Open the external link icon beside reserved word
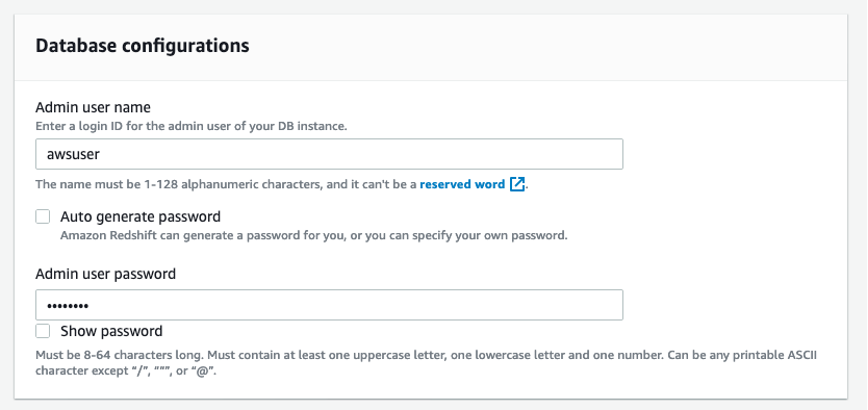The width and height of the screenshot is (868, 410). (x=517, y=184)
